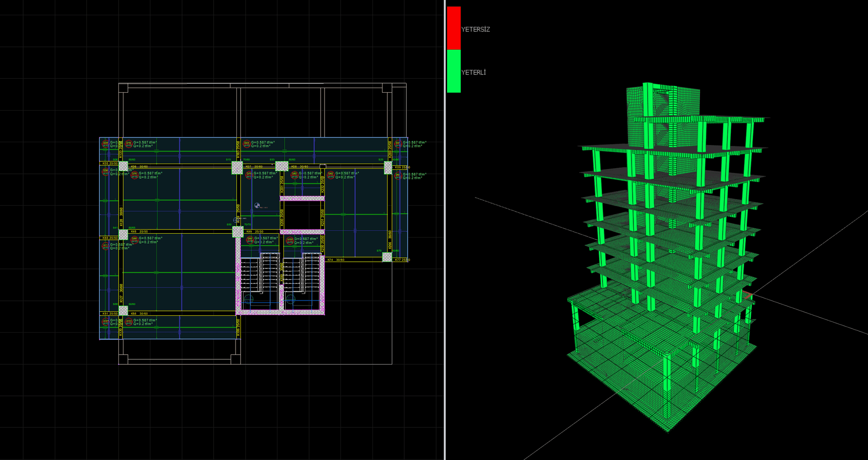Image resolution: width=868 pixels, height=460 pixels.
Task: Click slab marker D23 circle
Action: pos(246,144)
